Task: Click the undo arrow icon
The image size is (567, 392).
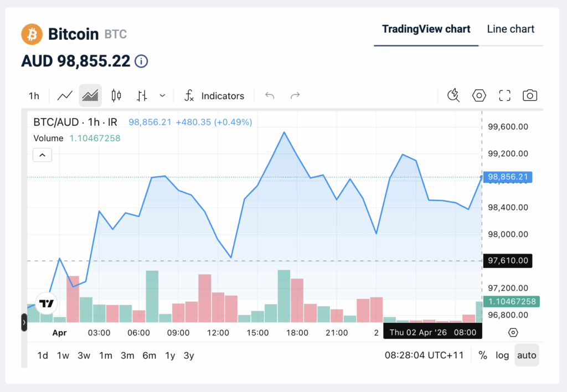Action: (269, 95)
